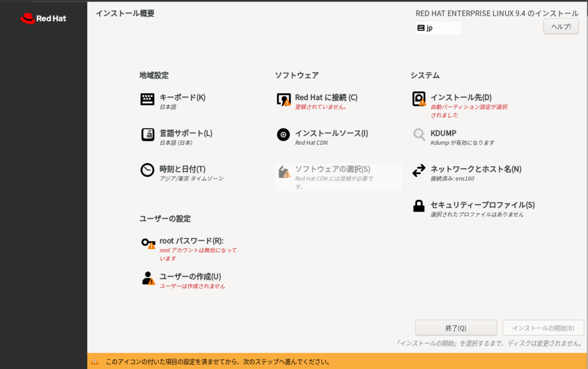
Task: Click the Red Hat に接続 icon
Action: pyautogui.click(x=283, y=99)
